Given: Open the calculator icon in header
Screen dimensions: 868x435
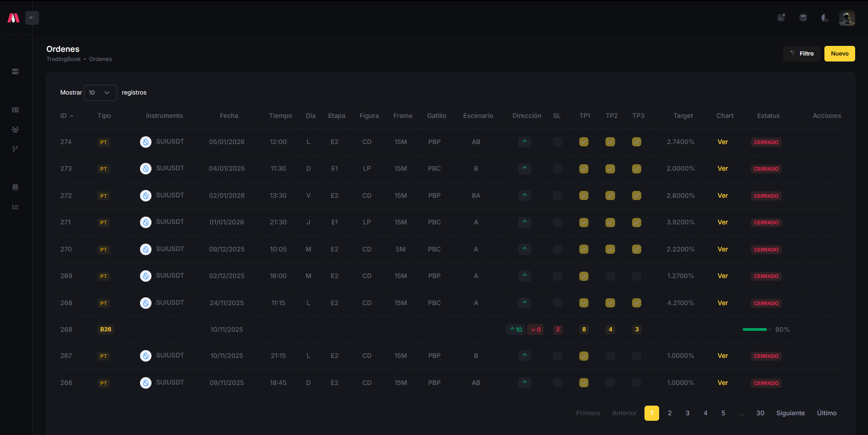Looking at the screenshot, I should point(803,18).
